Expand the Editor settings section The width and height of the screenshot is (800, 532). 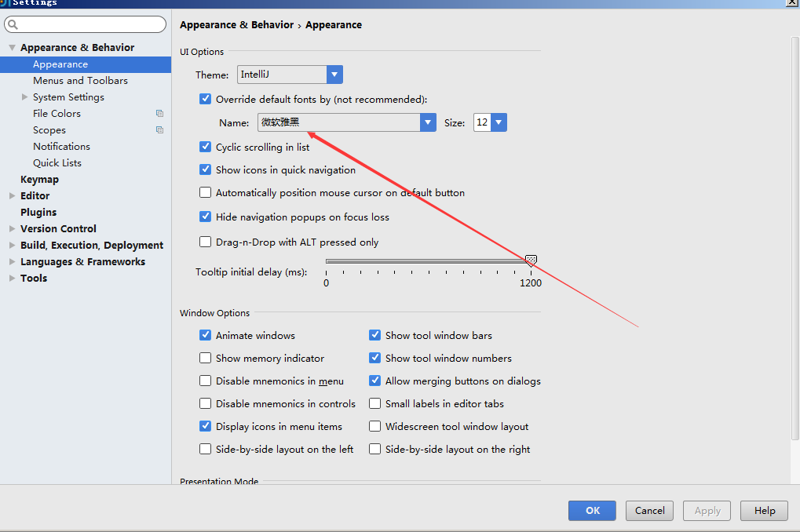point(12,196)
